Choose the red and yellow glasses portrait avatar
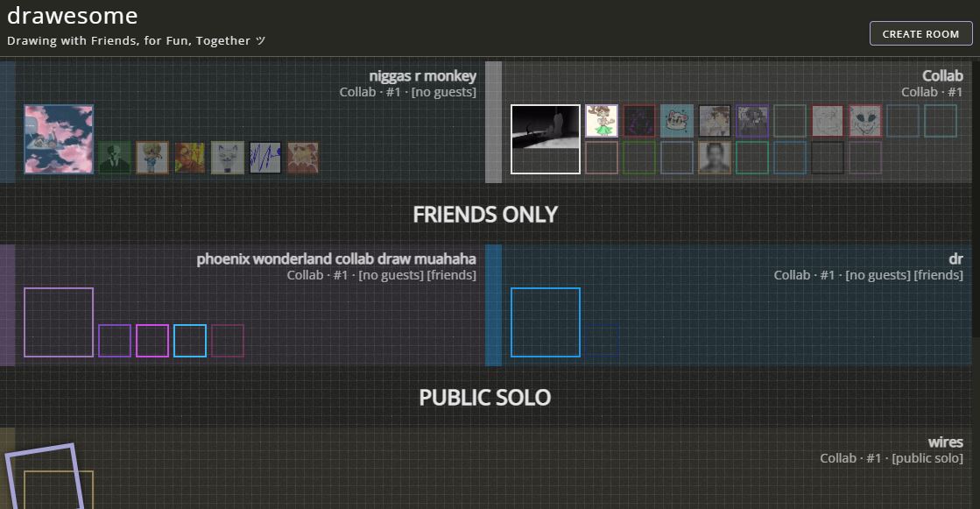980x509 pixels. (190, 157)
